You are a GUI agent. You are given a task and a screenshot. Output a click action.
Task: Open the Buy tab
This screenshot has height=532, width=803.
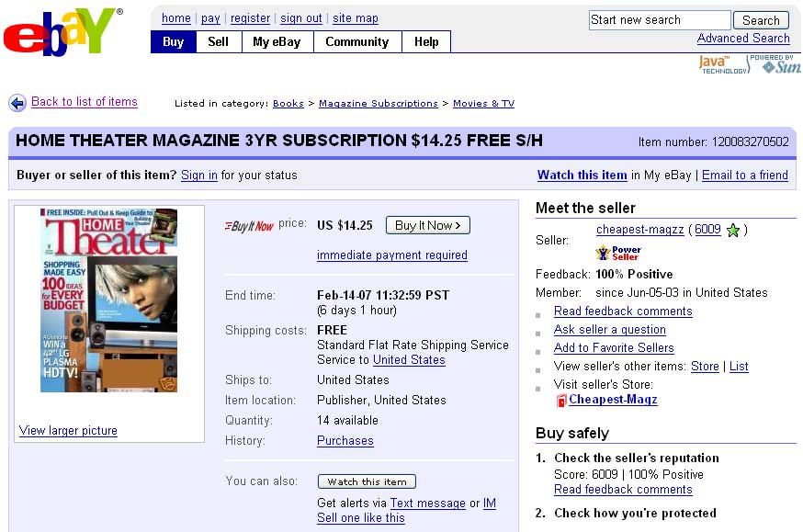173,41
